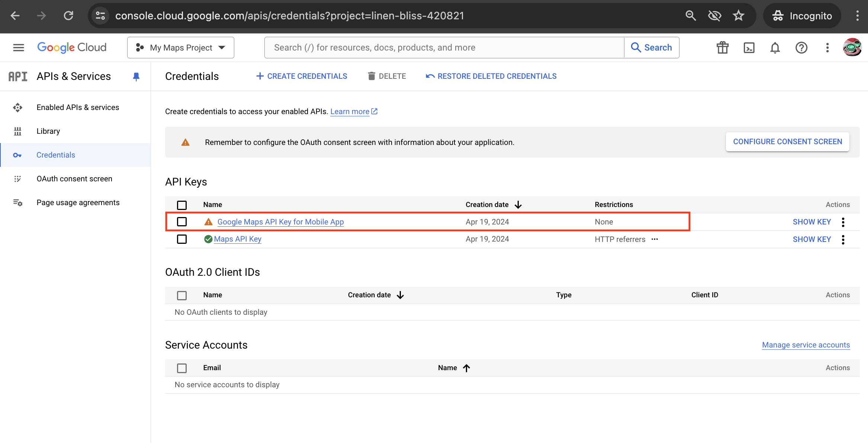The width and height of the screenshot is (868, 443).
Task: Open the console settings three-dot menu
Action: tap(827, 48)
